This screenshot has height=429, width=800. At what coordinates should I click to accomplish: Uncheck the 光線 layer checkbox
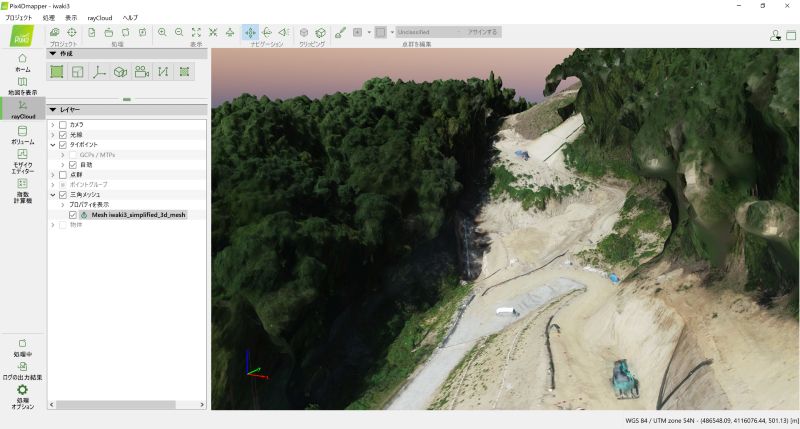63,134
